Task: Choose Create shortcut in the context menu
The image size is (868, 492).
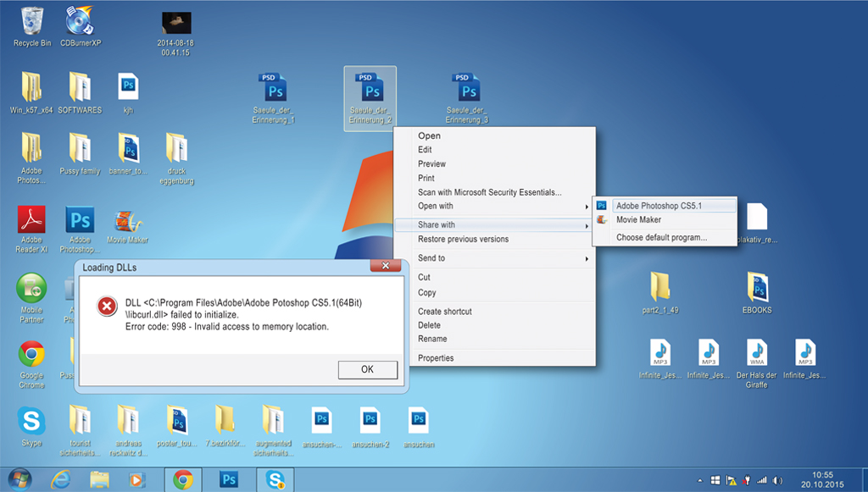Action: (494, 312)
